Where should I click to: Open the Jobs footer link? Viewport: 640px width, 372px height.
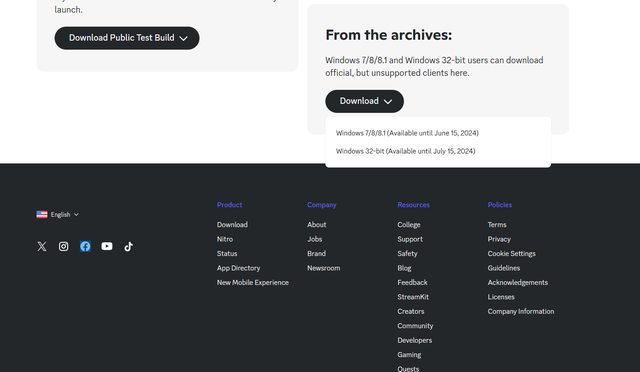[315, 239]
